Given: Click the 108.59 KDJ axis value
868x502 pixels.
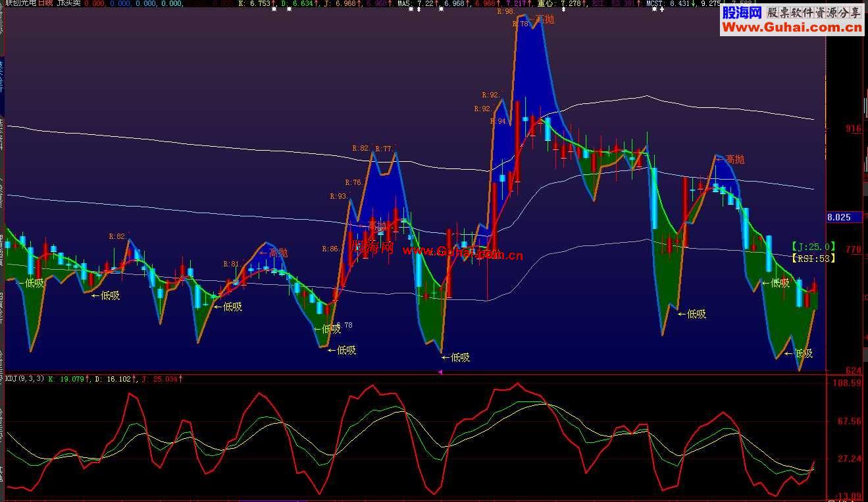Looking at the screenshot, I should [x=847, y=382].
